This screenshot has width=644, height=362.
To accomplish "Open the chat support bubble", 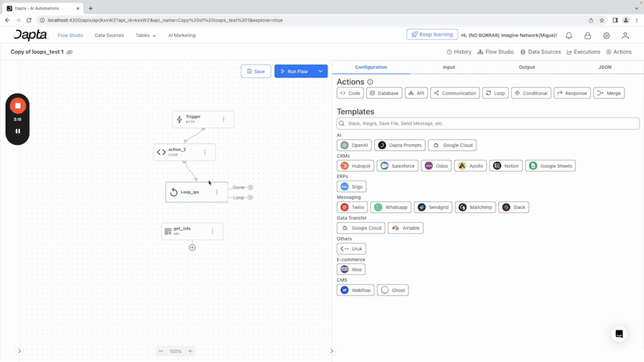I will pos(619,334).
